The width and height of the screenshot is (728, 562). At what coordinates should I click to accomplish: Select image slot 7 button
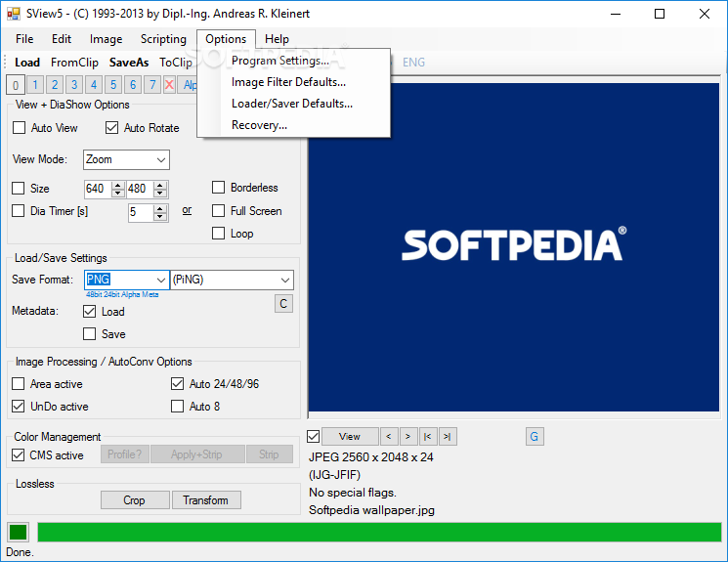[x=152, y=85]
